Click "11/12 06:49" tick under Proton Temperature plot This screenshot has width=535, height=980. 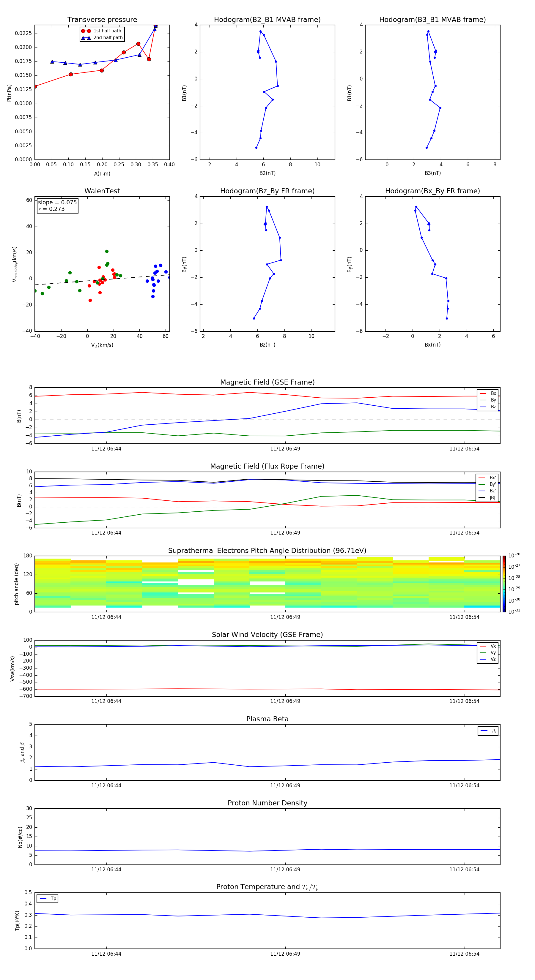285,954
